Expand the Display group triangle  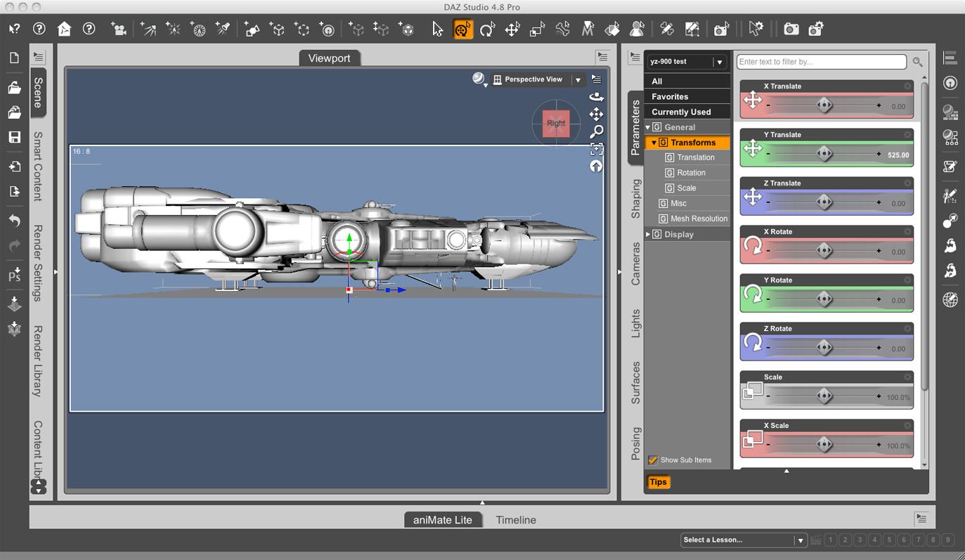point(648,235)
